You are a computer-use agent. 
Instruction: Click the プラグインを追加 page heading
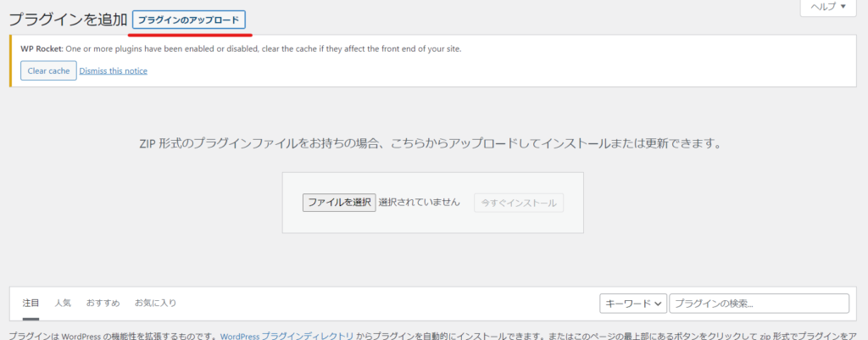(x=67, y=20)
